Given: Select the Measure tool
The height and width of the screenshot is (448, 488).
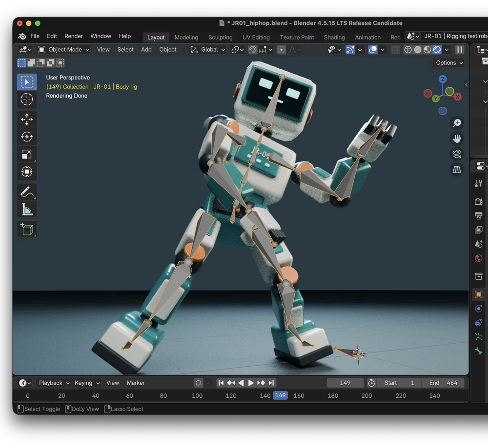Looking at the screenshot, I should pos(27,209).
